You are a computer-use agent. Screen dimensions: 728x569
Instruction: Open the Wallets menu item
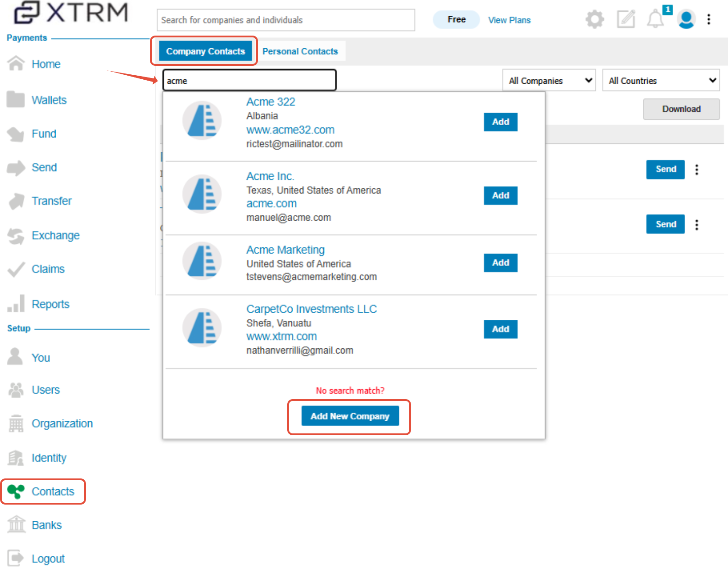point(49,100)
